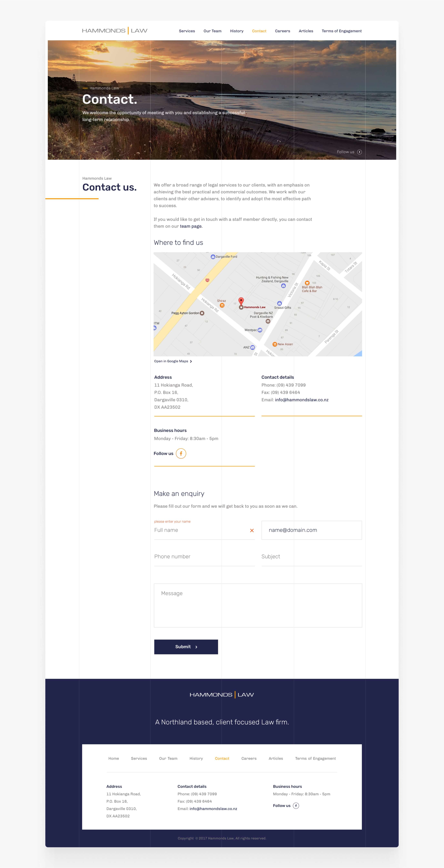Viewport: 444px width, 868px height.
Task: Click the Dargaville Ford map marker
Action: (213, 257)
